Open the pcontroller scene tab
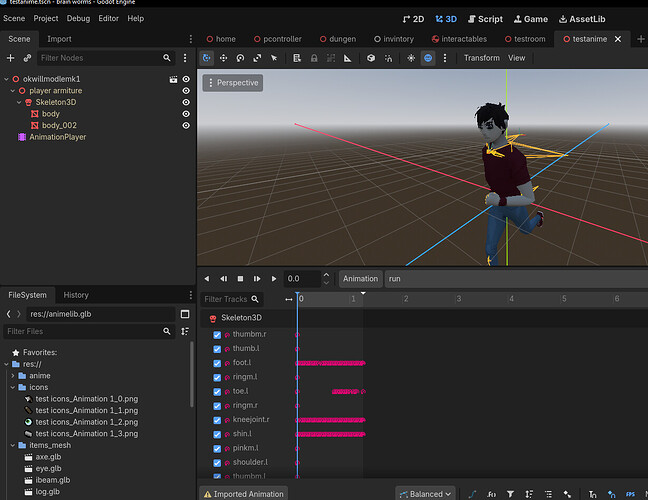648x500 pixels. coord(278,39)
